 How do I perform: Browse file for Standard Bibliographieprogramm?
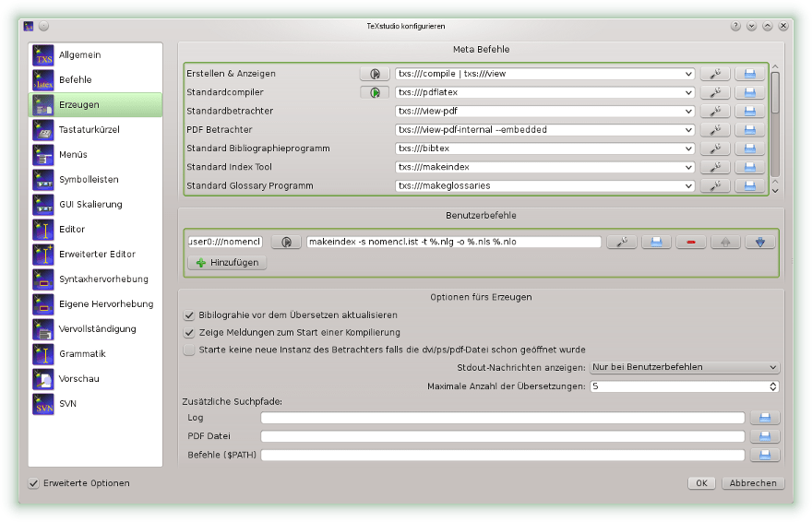750,148
